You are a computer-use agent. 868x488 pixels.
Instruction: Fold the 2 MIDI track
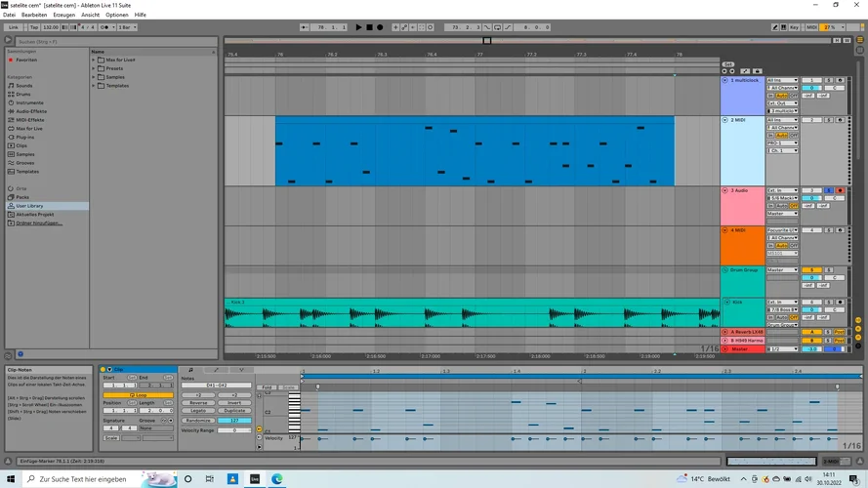coord(724,119)
